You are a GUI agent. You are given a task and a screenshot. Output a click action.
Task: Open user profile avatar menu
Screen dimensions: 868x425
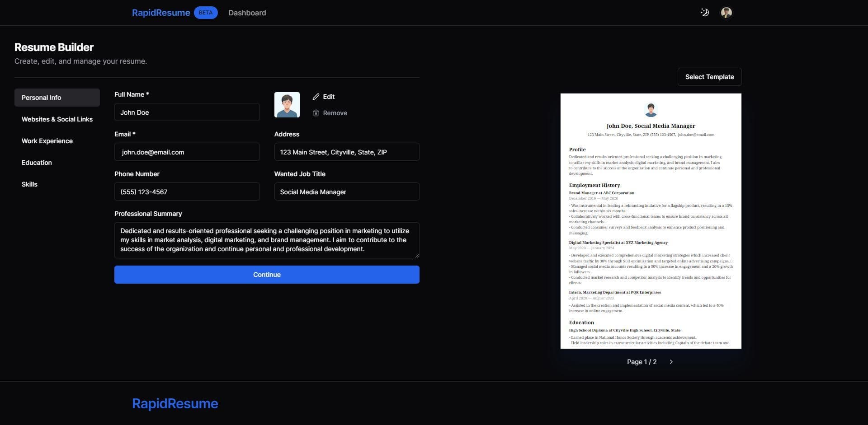pyautogui.click(x=726, y=13)
